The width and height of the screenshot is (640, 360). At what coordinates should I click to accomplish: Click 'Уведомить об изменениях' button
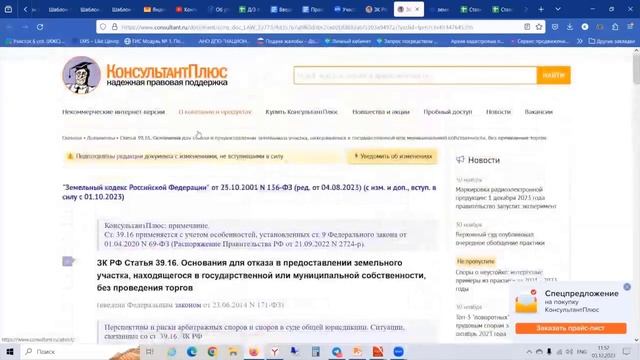[x=393, y=156]
